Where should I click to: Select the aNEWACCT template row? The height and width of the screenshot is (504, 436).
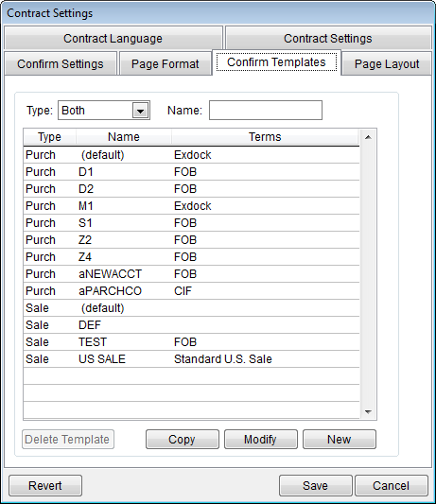coord(191,274)
